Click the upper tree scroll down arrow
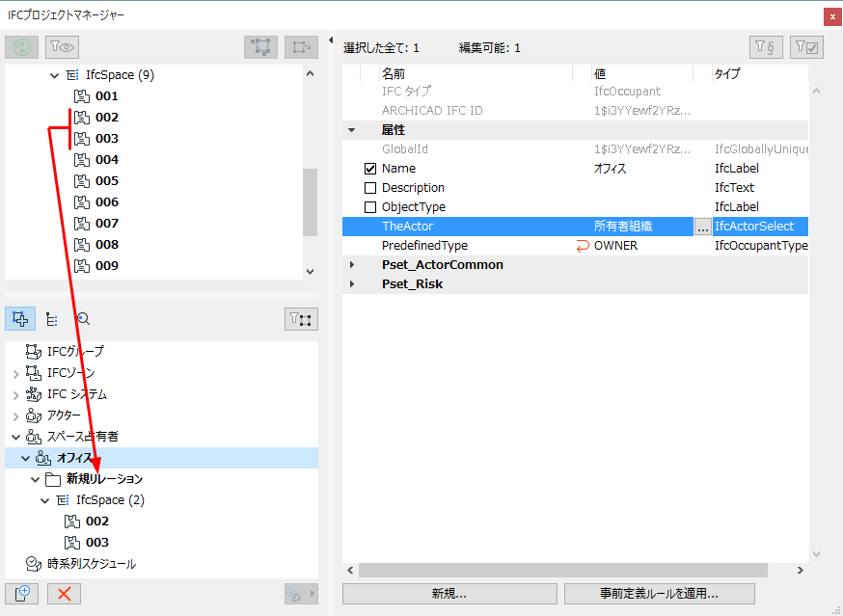Viewport: 843px width, 616px height. (x=311, y=272)
